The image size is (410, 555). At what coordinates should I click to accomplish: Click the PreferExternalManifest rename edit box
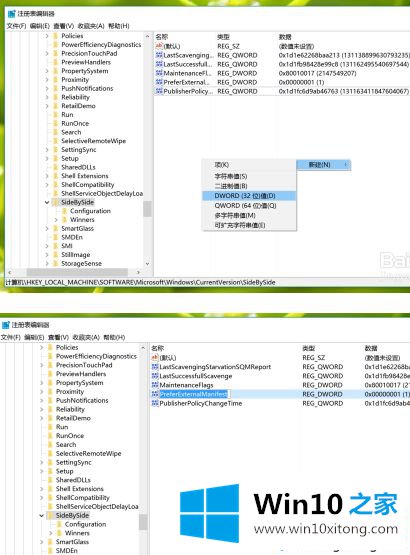tap(194, 394)
